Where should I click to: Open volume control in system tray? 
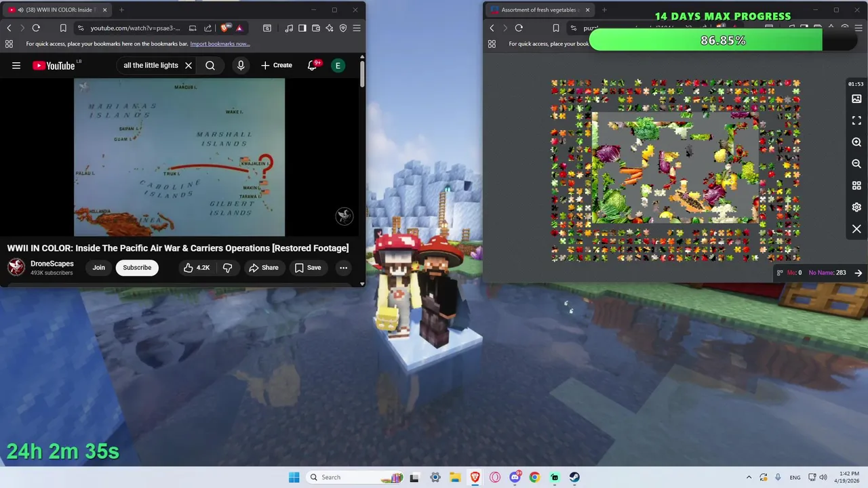[823, 477]
